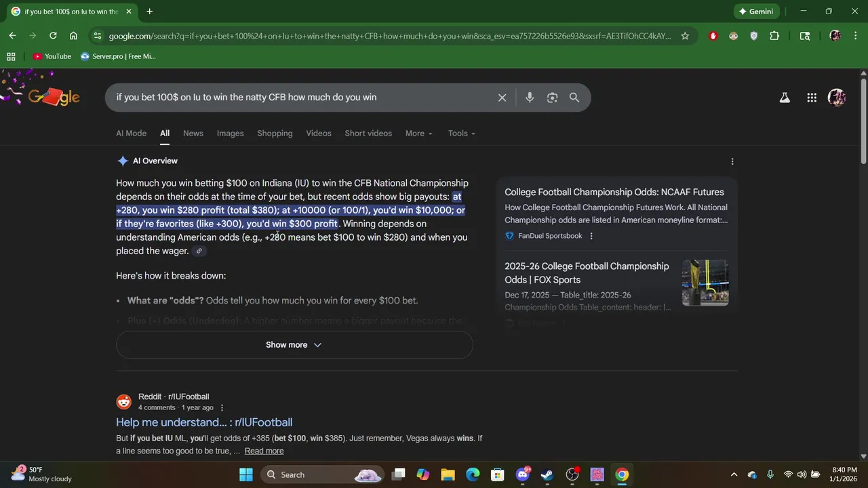Expand AI Overview with Show more
This screenshot has height=488, width=868.
click(294, 345)
